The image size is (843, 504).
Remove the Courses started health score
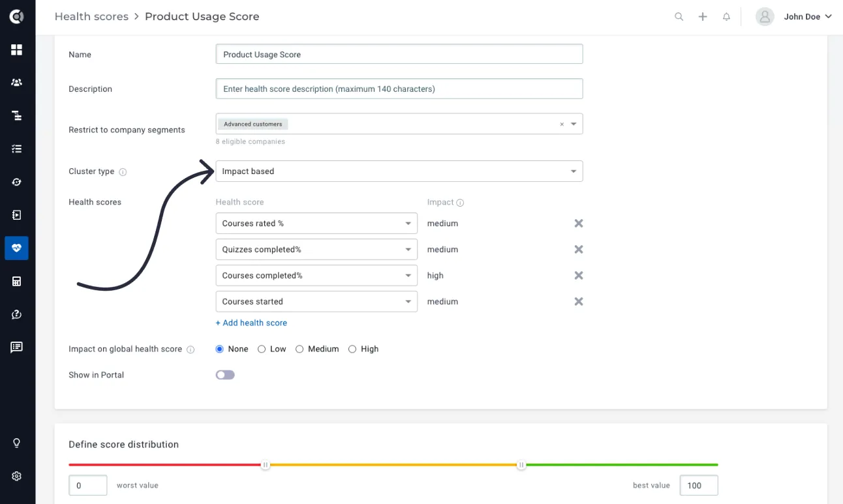pyautogui.click(x=578, y=301)
